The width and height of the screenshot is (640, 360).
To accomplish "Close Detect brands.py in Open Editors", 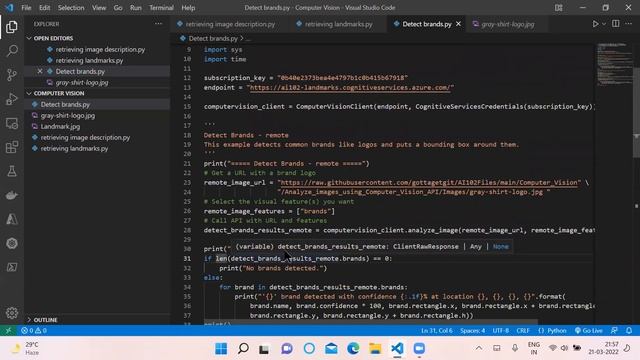I will (x=40, y=71).
